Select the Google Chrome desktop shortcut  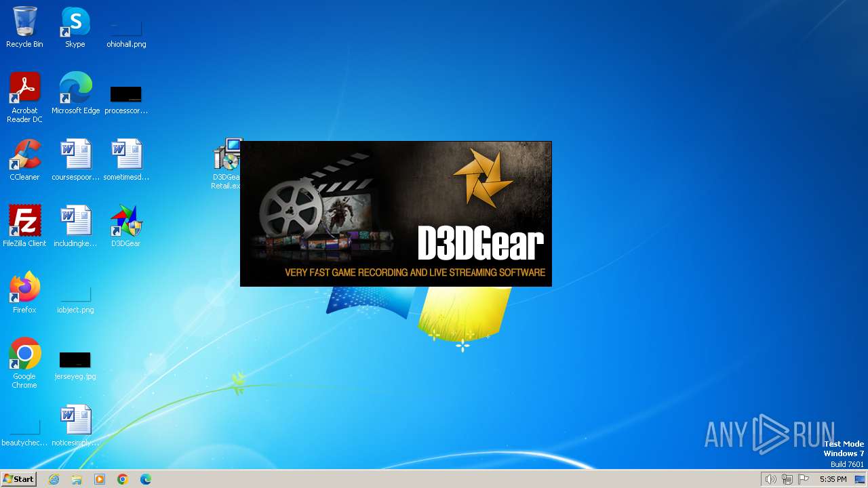pyautogui.click(x=24, y=363)
